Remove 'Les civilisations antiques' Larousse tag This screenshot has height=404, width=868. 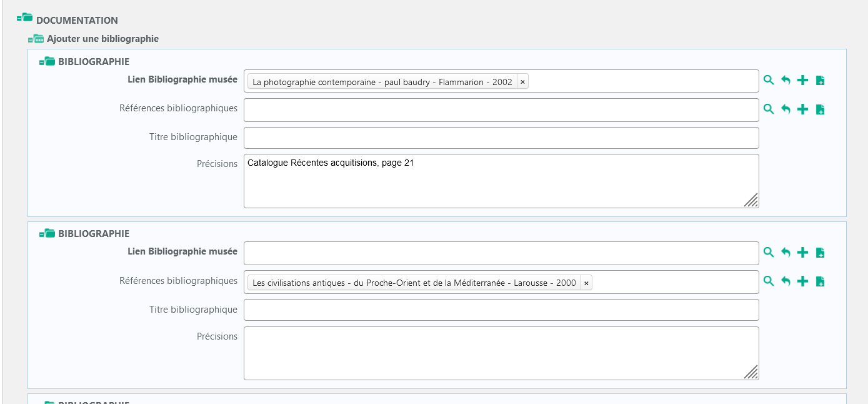point(586,283)
